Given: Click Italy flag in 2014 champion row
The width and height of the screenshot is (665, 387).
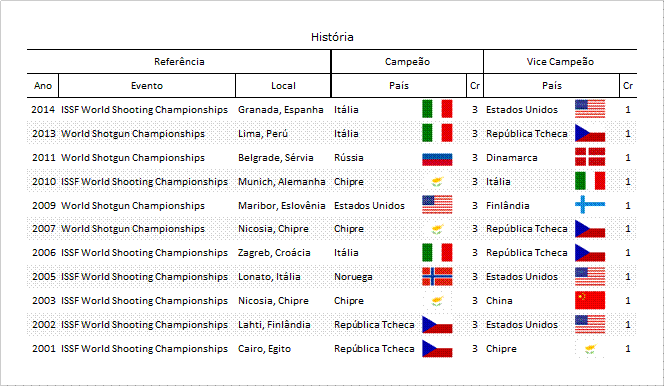Looking at the screenshot, I should (x=437, y=109).
